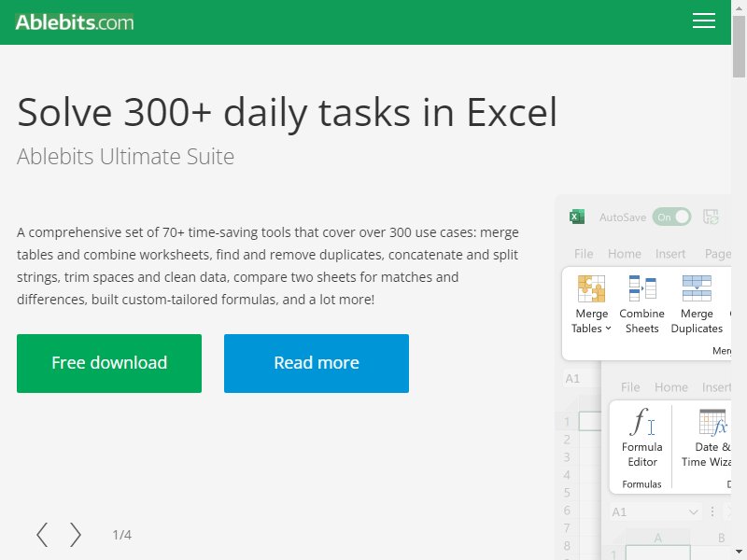This screenshot has height=560, width=747.
Task: Click the scrollbar down arrow
Action: tap(739, 553)
